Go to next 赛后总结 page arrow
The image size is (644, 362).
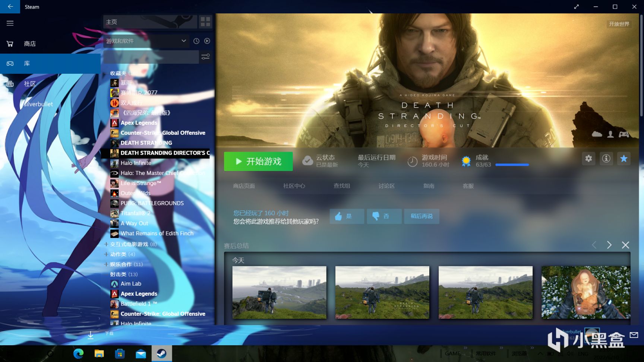point(609,245)
